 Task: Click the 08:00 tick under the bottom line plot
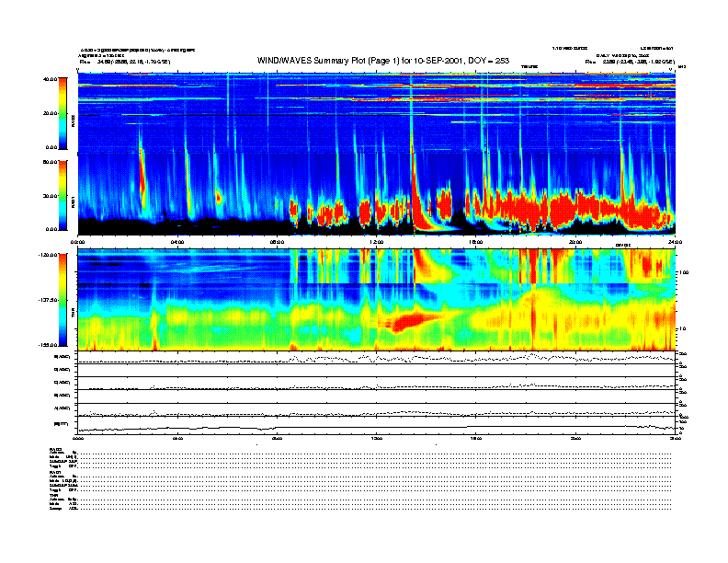[277, 438]
